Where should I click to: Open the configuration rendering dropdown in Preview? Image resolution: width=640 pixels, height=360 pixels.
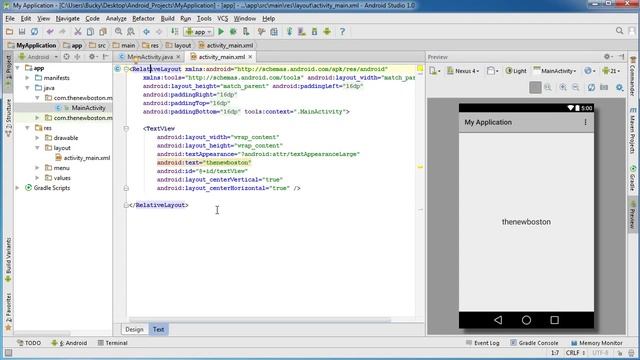point(435,71)
